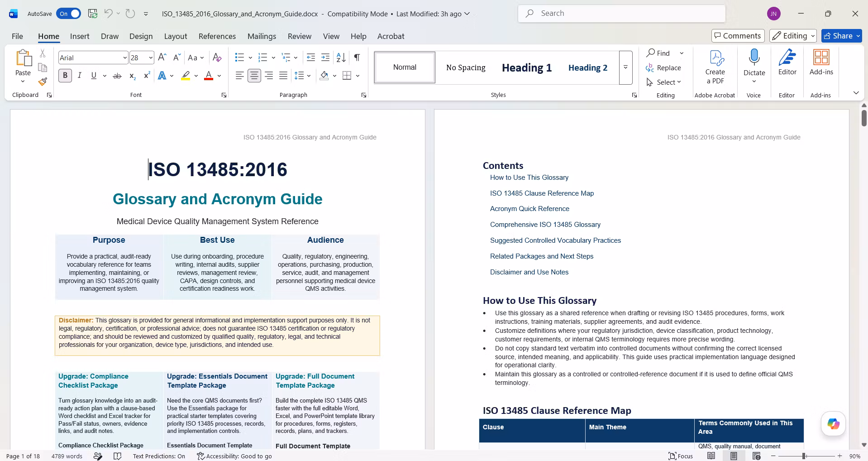
Task: Justify the paragraph text
Action: [x=283, y=76]
